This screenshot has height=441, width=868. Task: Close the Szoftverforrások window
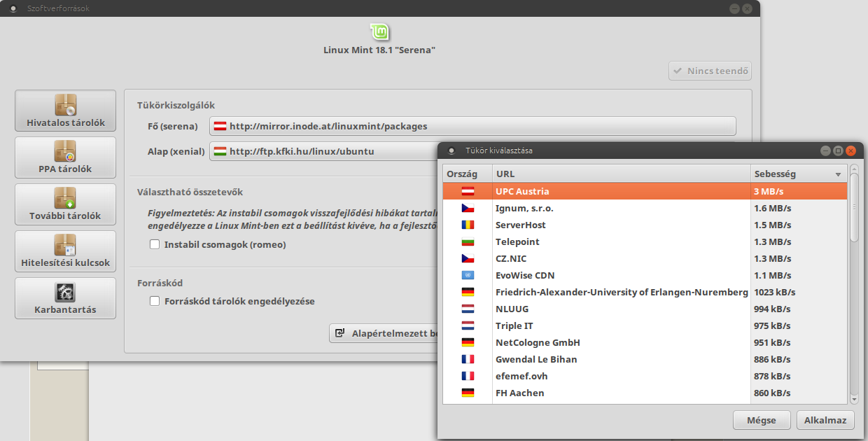pyautogui.click(x=748, y=8)
